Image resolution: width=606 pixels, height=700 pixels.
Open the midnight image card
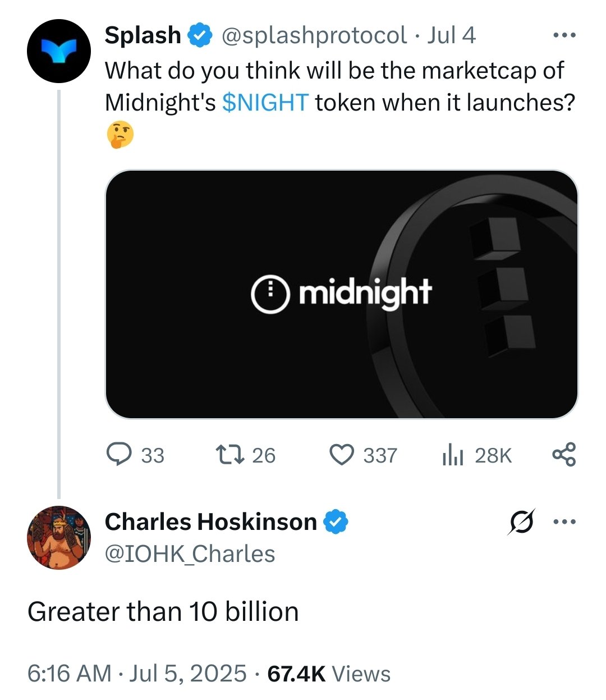(341, 294)
